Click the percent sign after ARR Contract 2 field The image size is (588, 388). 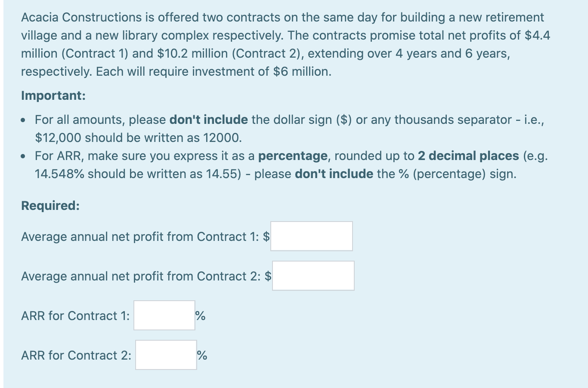click(201, 355)
